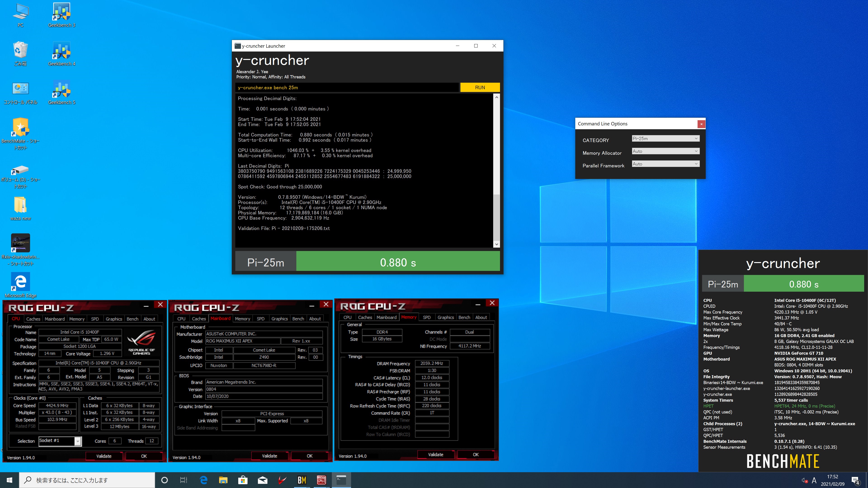Open the Recycle Bin (ごみ箱) desktop icon
Image resolution: width=868 pixels, height=488 pixels.
point(20,54)
